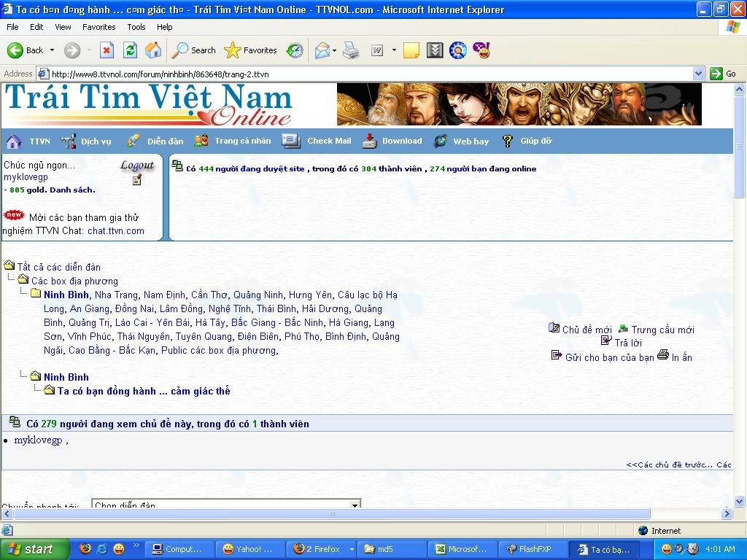Open the Nha Trang forum link

116,295
